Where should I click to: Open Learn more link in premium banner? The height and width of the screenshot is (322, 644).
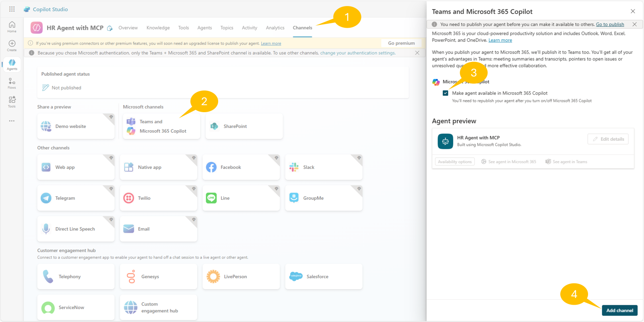271,43
